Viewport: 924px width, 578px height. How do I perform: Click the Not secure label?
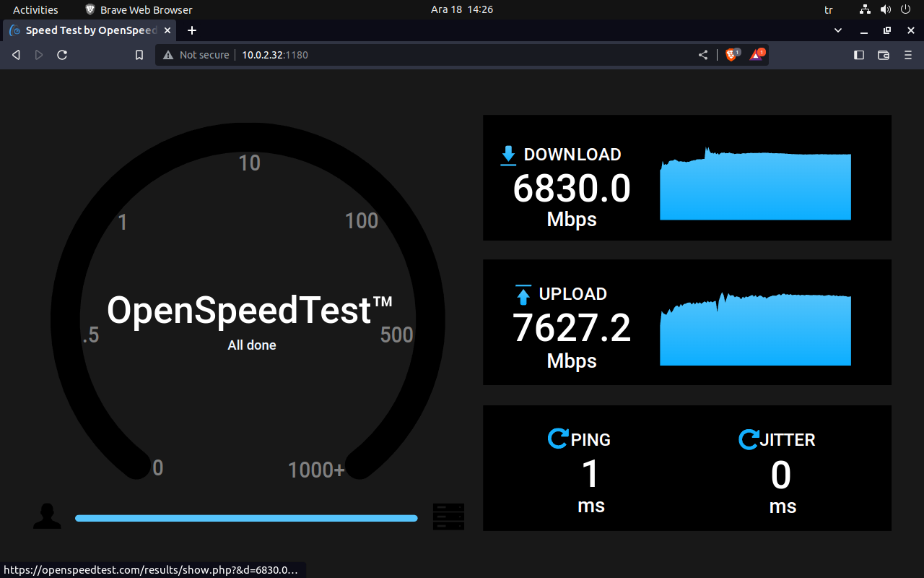[x=204, y=55]
